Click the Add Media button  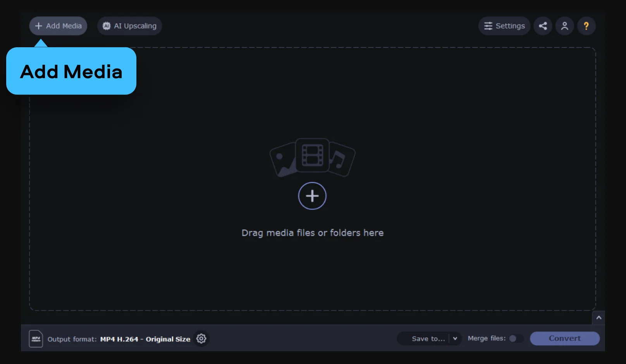58,26
